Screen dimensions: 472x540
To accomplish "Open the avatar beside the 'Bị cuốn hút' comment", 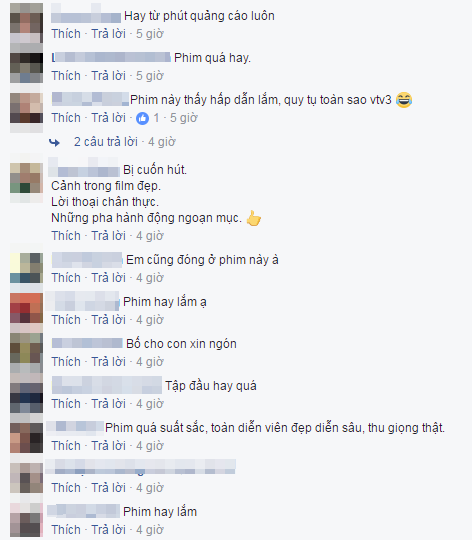I will coord(27,183).
